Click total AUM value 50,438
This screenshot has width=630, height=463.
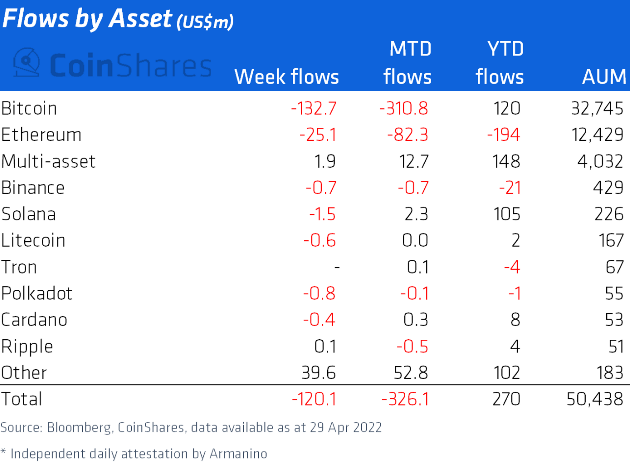[x=595, y=399]
